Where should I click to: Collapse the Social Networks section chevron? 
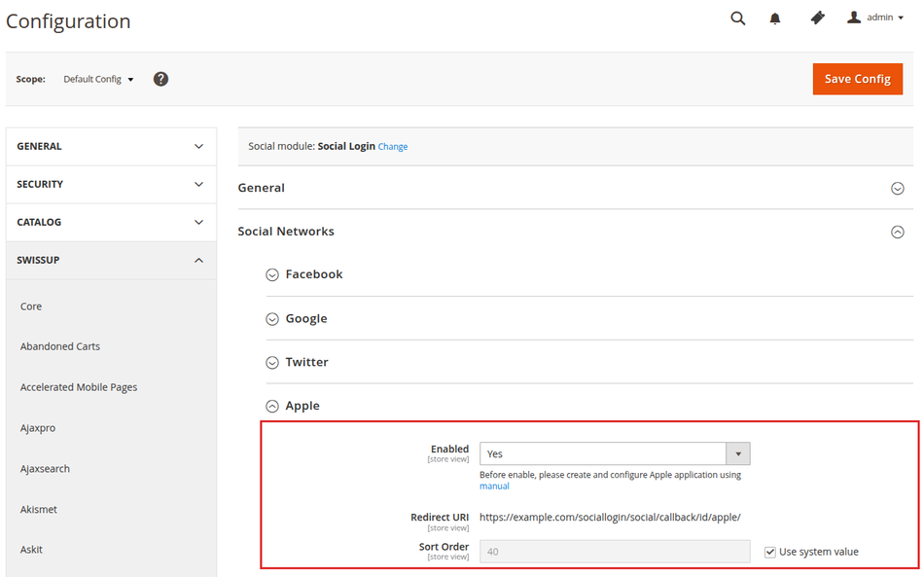(x=898, y=232)
